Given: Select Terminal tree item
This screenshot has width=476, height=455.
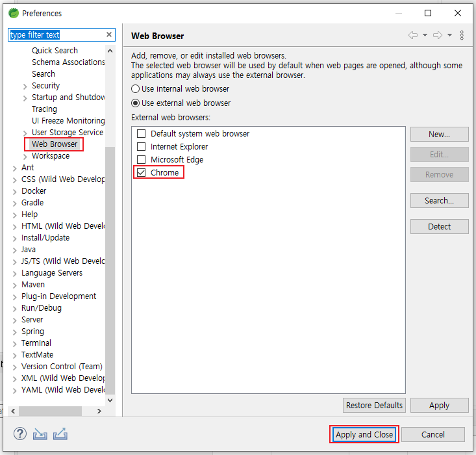Looking at the screenshot, I should coord(36,343).
